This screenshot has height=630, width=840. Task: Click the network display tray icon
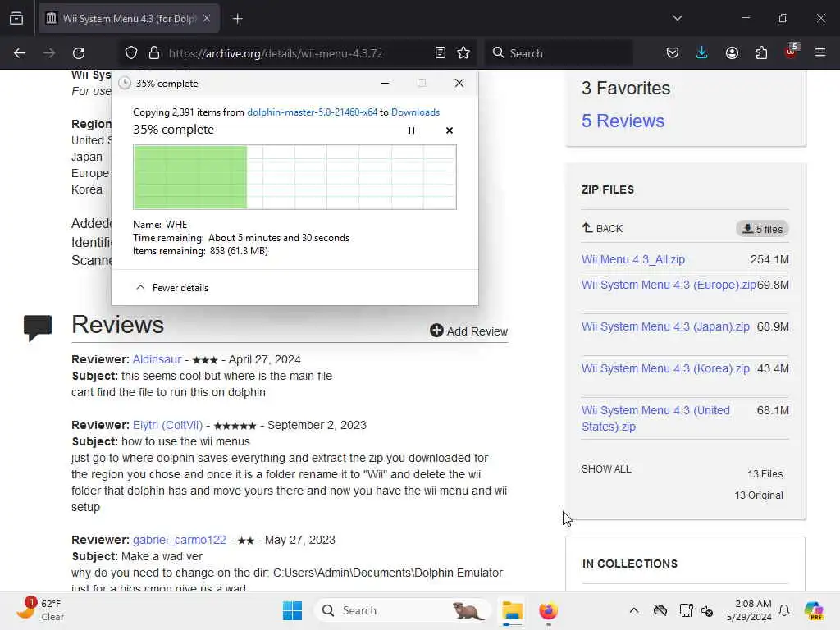pyautogui.click(x=686, y=610)
